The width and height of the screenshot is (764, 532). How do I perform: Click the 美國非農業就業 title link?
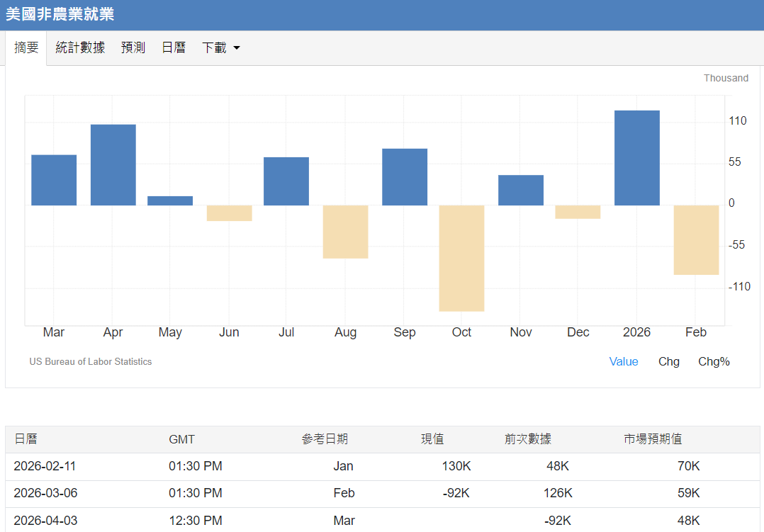[60, 13]
